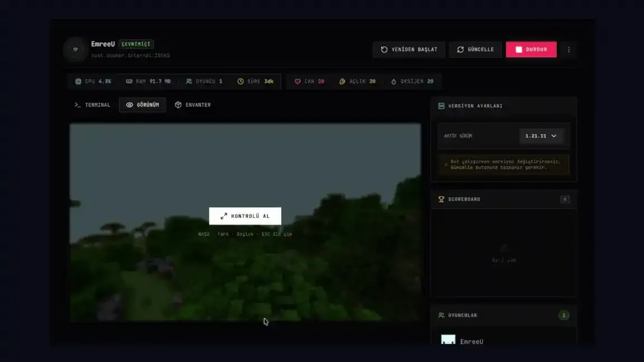
Task: Click the Can heart icon
Action: (x=298, y=81)
